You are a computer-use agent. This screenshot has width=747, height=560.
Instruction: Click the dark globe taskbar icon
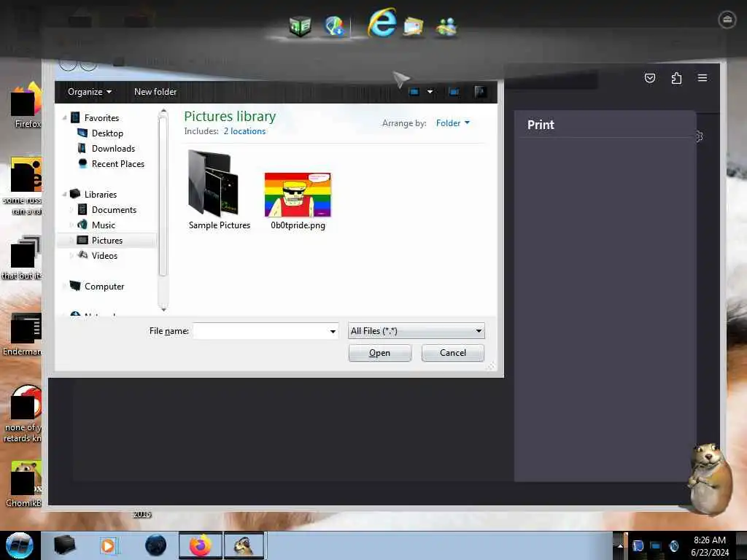pos(156,545)
